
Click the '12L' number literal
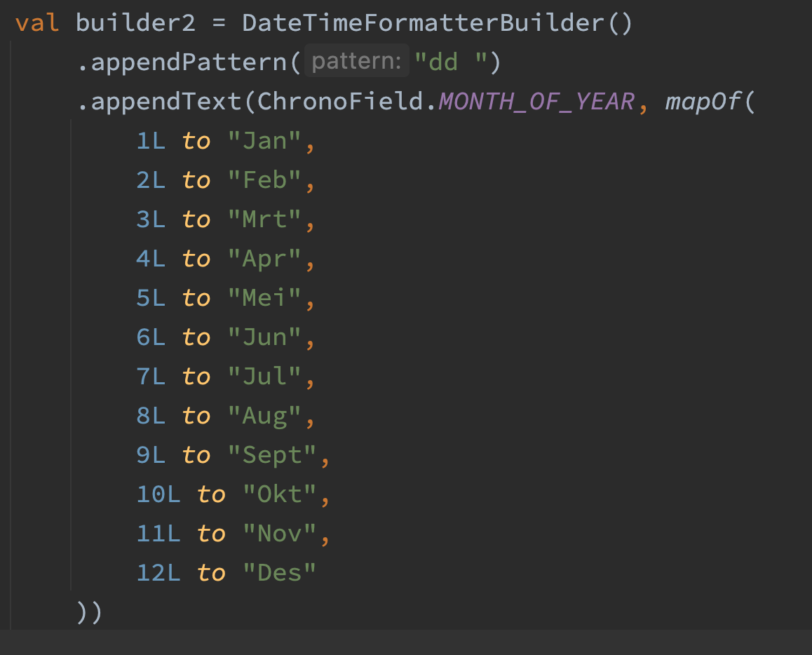158,574
